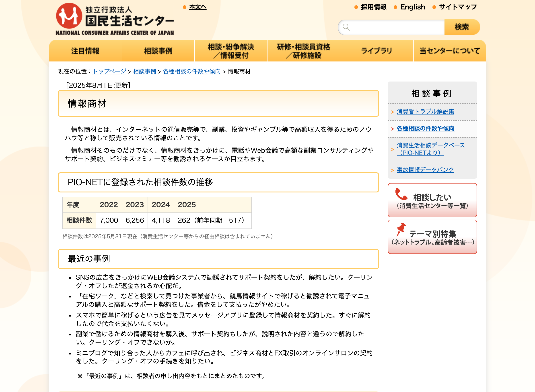Click the 2023 year table header

[135, 205]
